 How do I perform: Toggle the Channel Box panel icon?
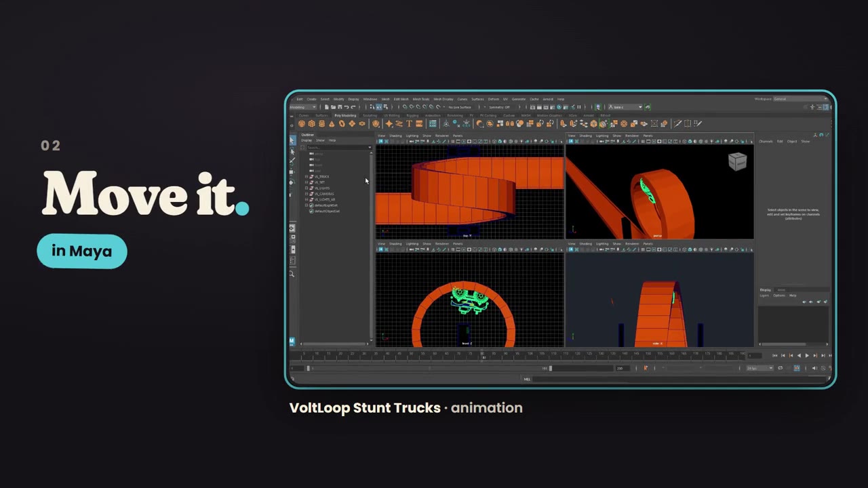coord(825,107)
